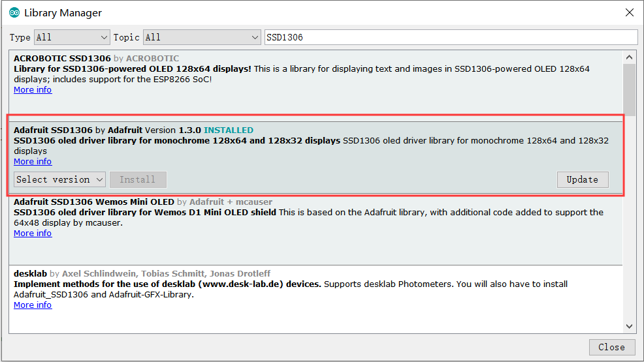Open Select version dropdown for Adafruit SSD1306

click(59, 179)
